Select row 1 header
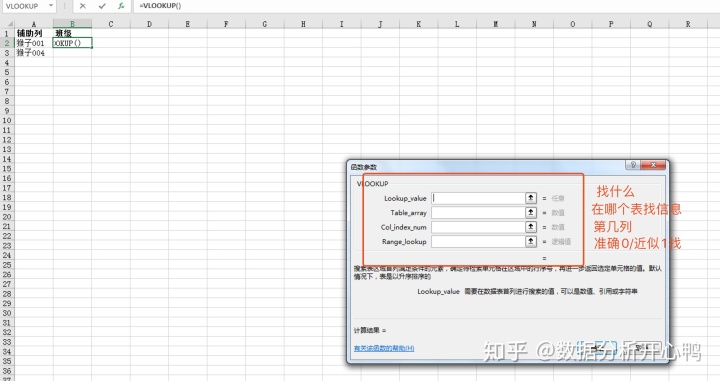The image size is (720, 381). click(7, 33)
